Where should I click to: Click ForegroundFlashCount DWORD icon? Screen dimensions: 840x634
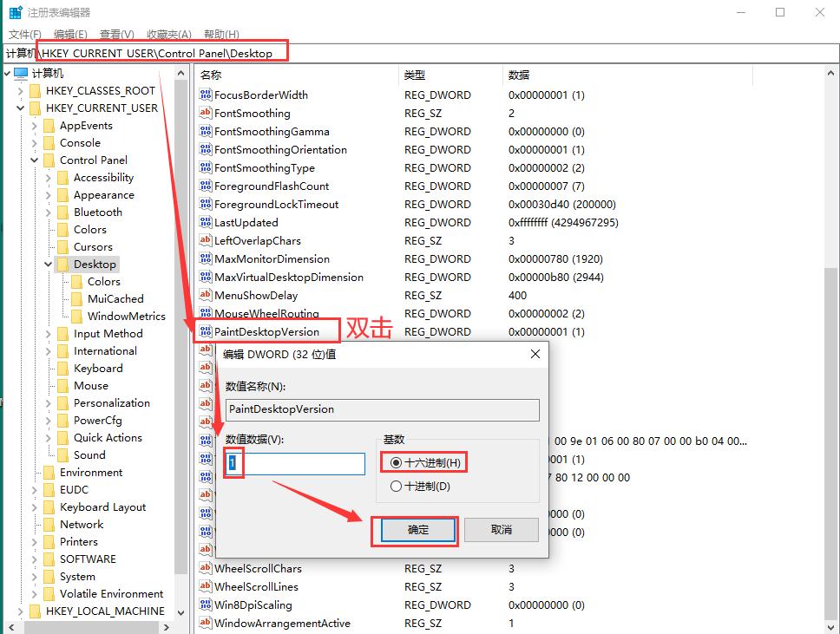point(205,186)
